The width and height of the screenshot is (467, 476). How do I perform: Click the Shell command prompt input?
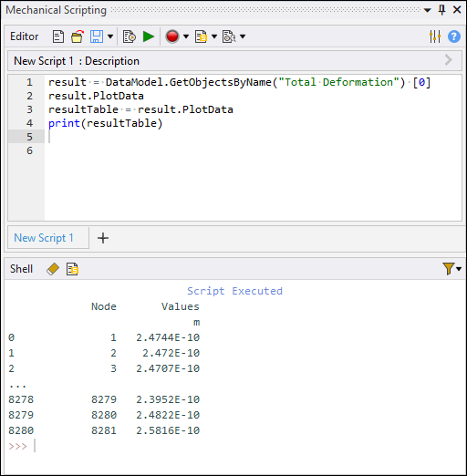[234, 446]
